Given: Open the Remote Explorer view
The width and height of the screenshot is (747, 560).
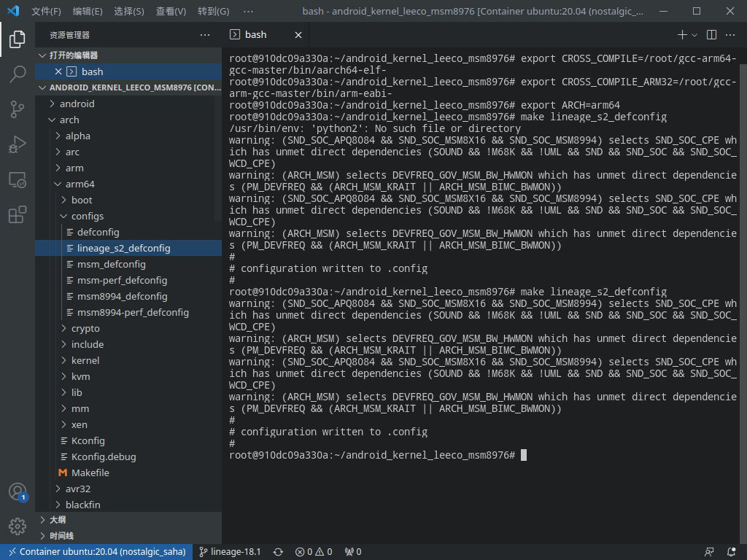Looking at the screenshot, I should click(18, 179).
